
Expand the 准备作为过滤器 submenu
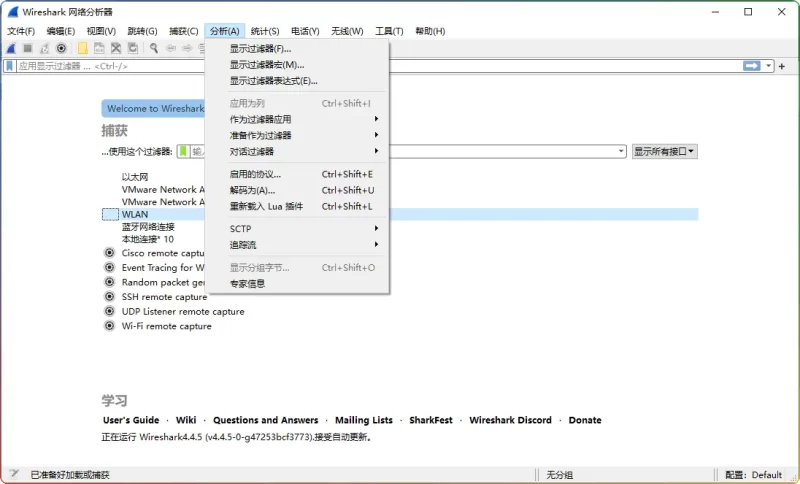[x=297, y=135]
